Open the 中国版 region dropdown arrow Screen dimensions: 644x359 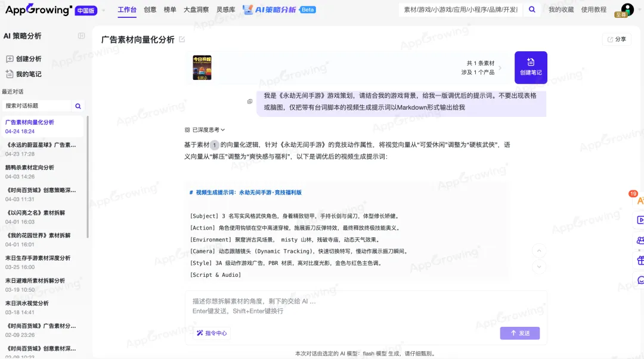pos(103,10)
